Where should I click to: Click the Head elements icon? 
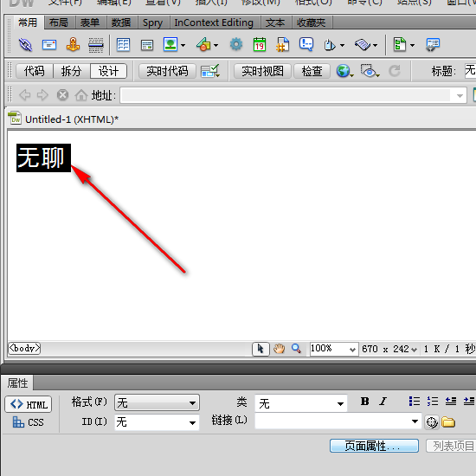330,45
